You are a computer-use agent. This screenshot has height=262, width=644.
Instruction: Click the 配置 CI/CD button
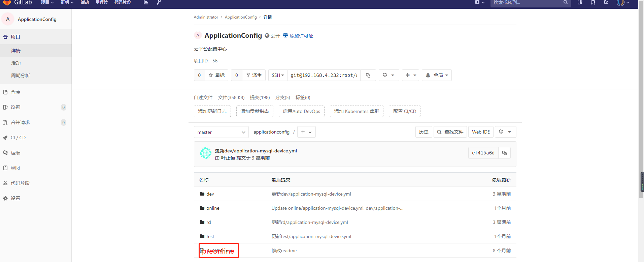click(405, 111)
